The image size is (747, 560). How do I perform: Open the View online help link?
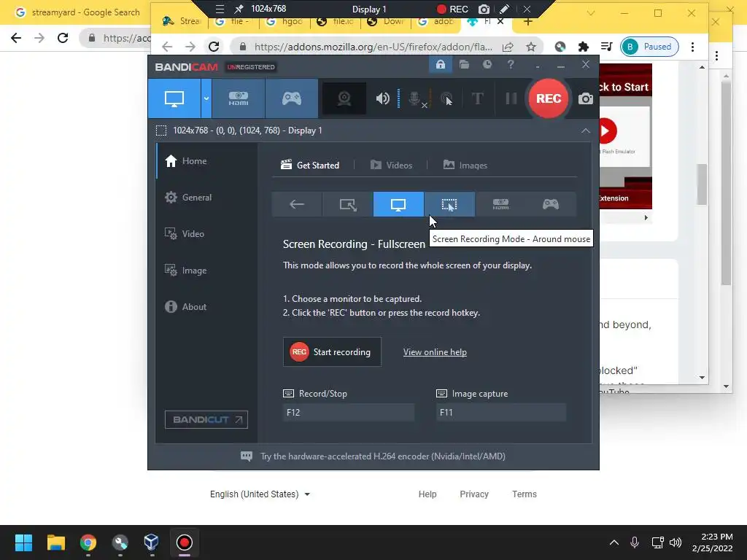pos(435,352)
